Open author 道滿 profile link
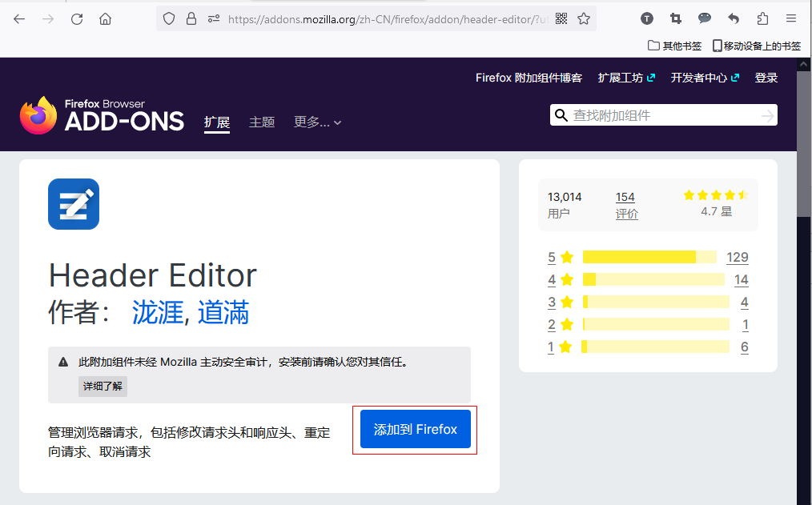This screenshot has height=505, width=812. coord(223,312)
